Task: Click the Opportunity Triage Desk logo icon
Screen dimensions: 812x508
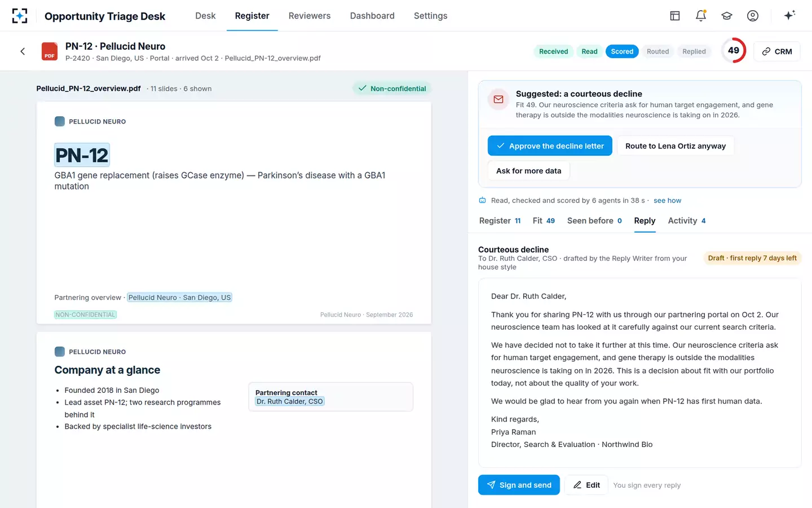Action: (x=20, y=16)
